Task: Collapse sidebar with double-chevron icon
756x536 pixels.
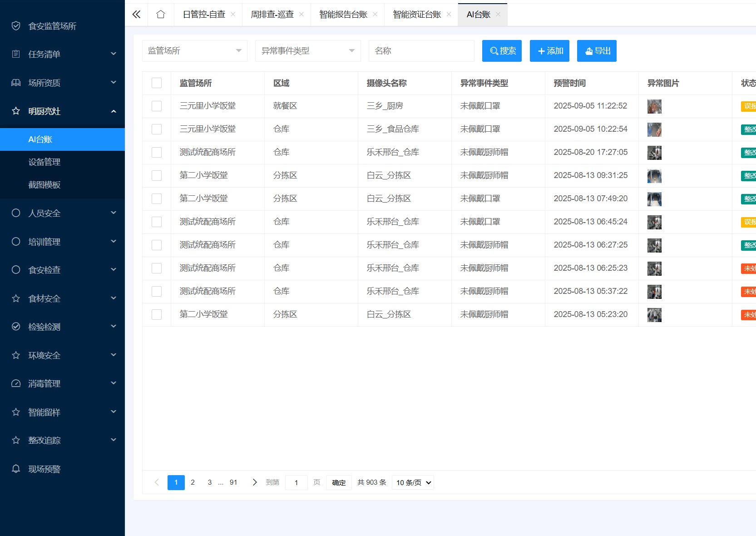Action: point(136,15)
